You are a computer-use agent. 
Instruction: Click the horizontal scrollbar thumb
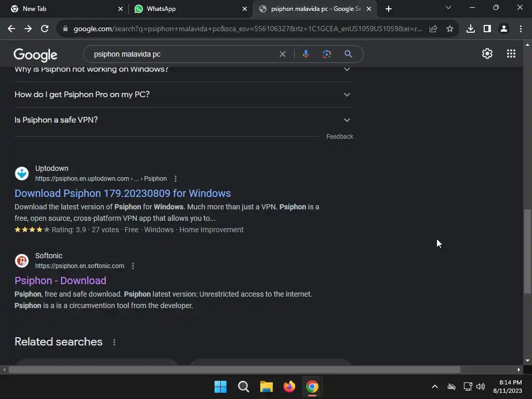[x=234, y=369]
